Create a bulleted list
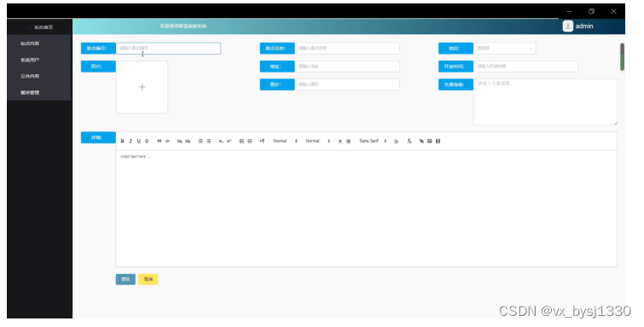The image size is (644, 327). (209, 141)
